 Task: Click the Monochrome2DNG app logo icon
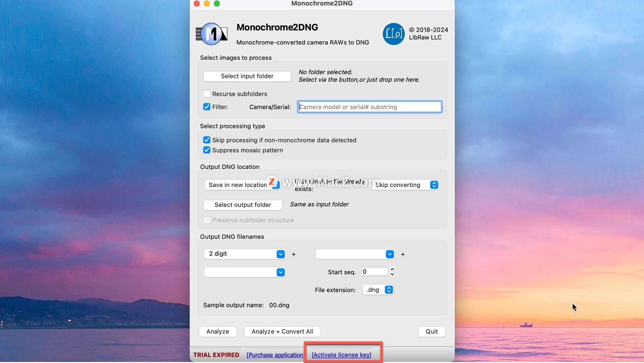(x=212, y=34)
